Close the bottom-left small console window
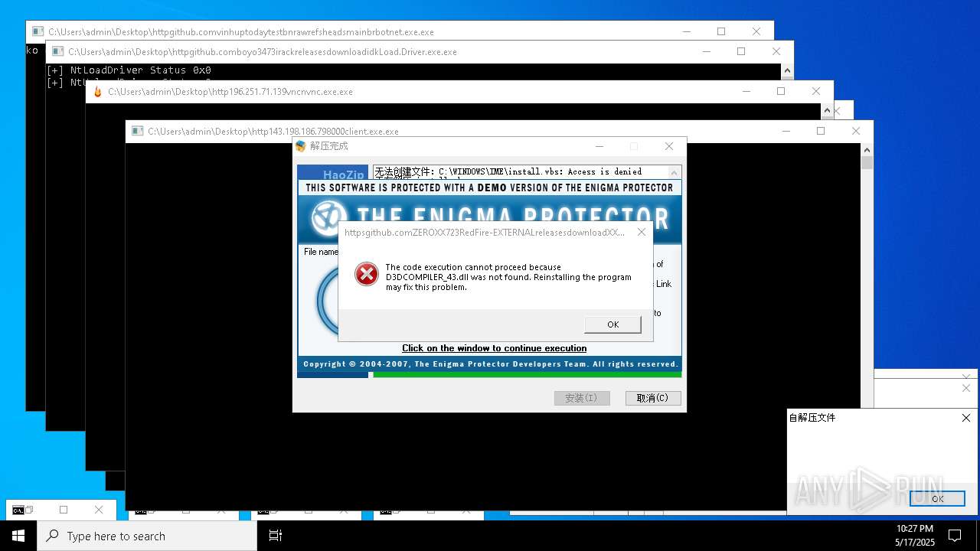 (x=99, y=510)
